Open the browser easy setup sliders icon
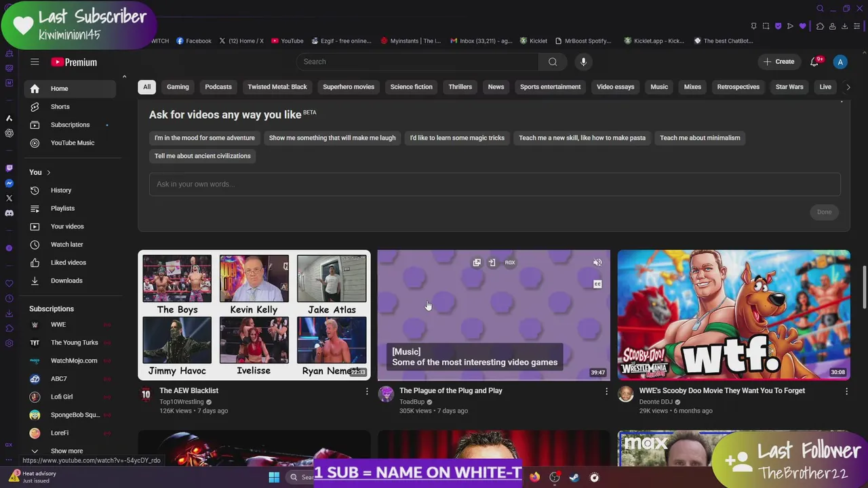The height and width of the screenshot is (488, 868). [857, 26]
